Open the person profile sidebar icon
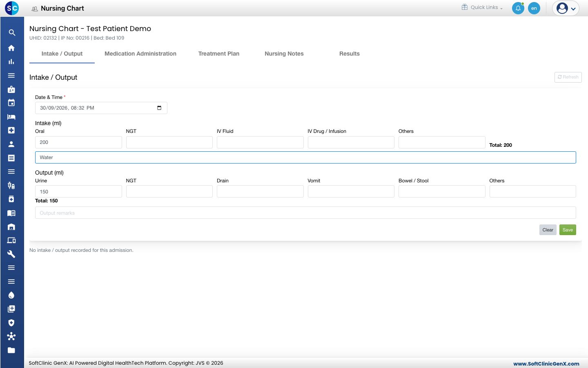Screen dimensions: 588x368 click(11, 144)
